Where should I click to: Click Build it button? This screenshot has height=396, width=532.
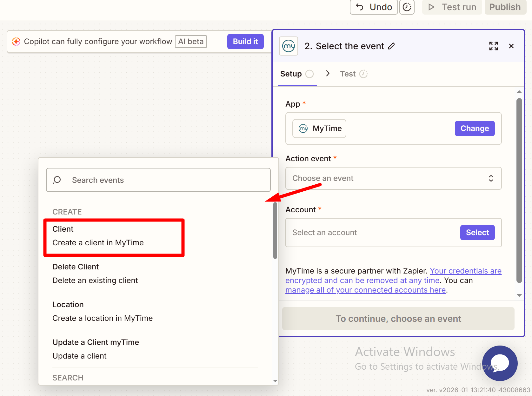(x=245, y=42)
